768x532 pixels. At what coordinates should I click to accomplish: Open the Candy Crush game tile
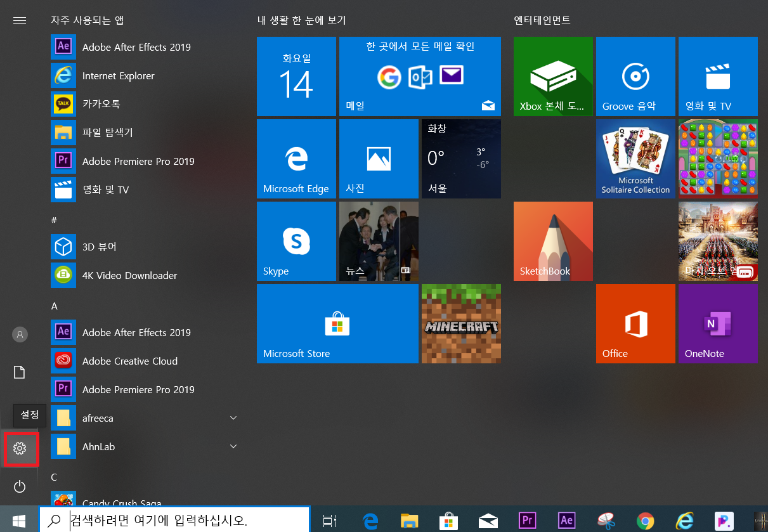tap(718, 159)
